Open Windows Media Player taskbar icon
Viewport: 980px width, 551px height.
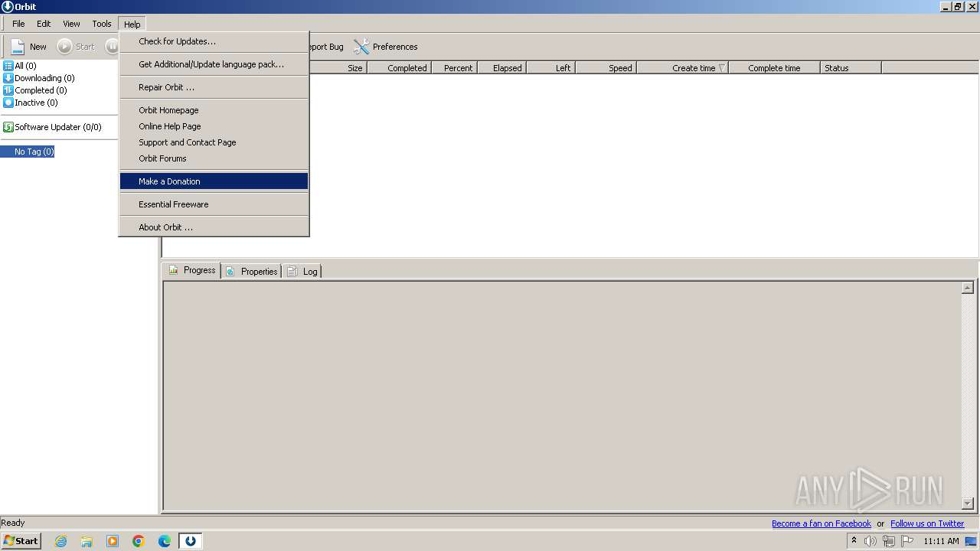[113, 541]
